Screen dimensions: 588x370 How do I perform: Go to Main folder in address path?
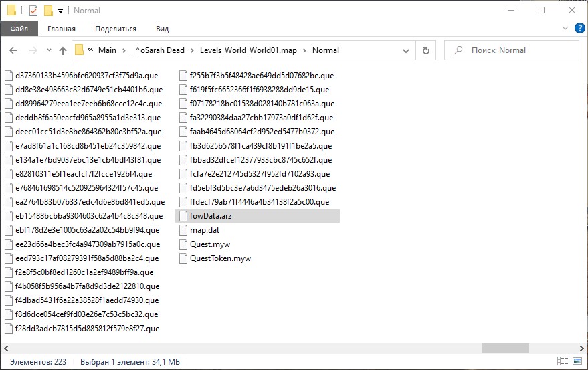[x=107, y=50]
